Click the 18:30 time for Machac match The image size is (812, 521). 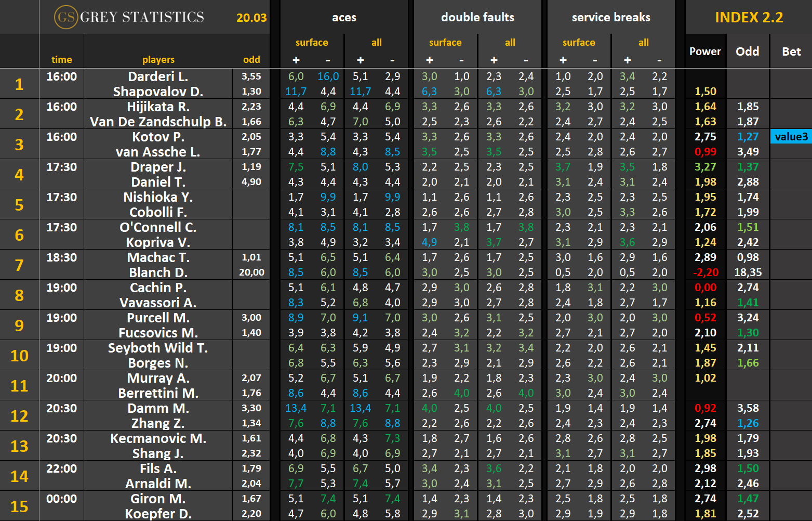(61, 257)
